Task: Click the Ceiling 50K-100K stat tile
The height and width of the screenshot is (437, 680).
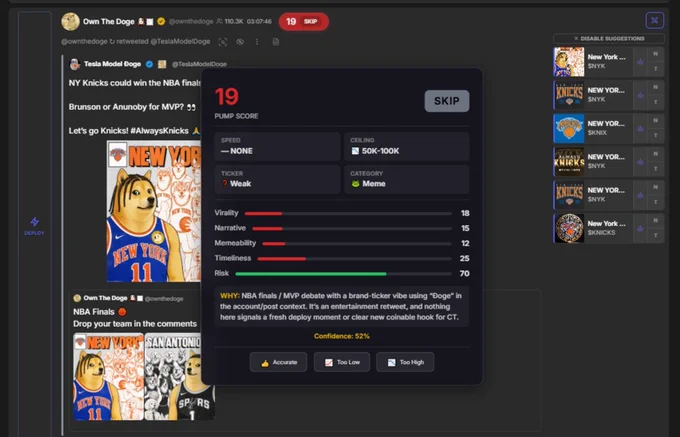Action: [407, 146]
